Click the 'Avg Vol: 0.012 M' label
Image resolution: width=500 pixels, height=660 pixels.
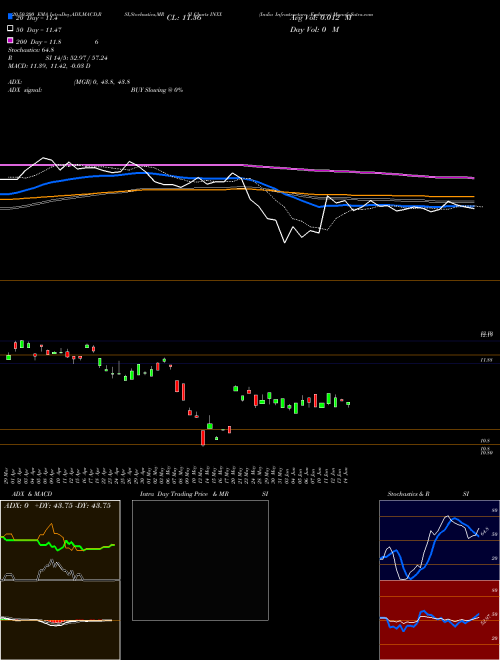point(320,18)
